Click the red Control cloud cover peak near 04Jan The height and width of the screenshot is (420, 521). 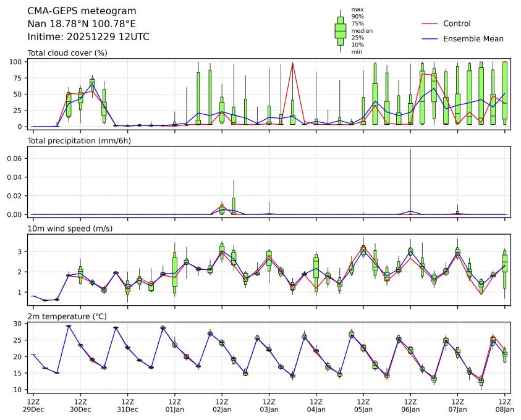tap(292, 63)
